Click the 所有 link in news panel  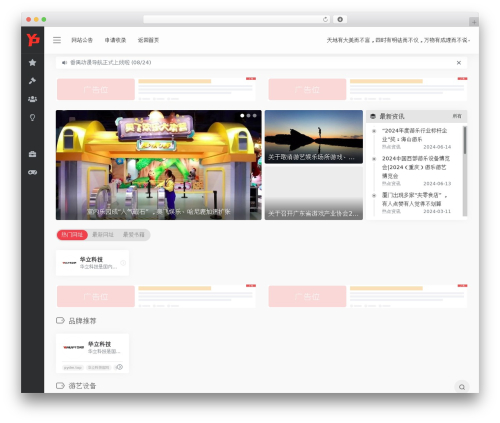(457, 116)
